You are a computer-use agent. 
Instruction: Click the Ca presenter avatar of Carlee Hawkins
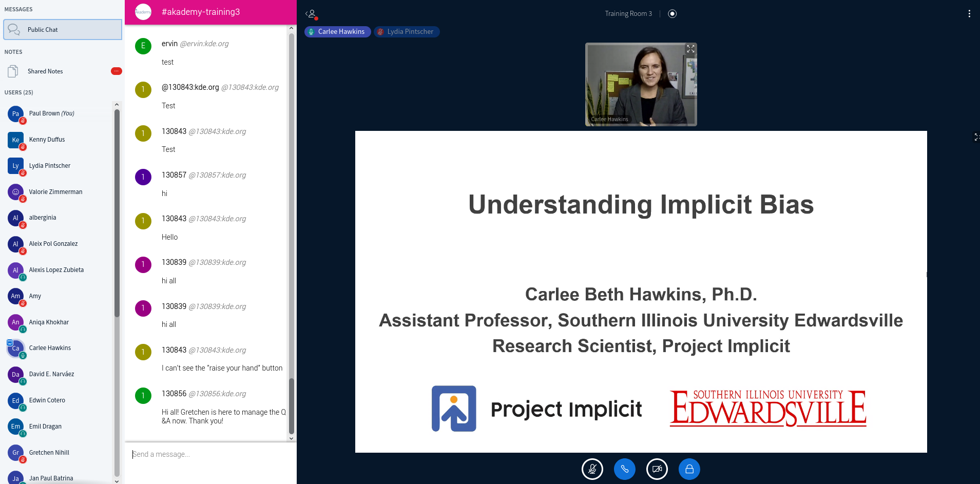tap(16, 348)
